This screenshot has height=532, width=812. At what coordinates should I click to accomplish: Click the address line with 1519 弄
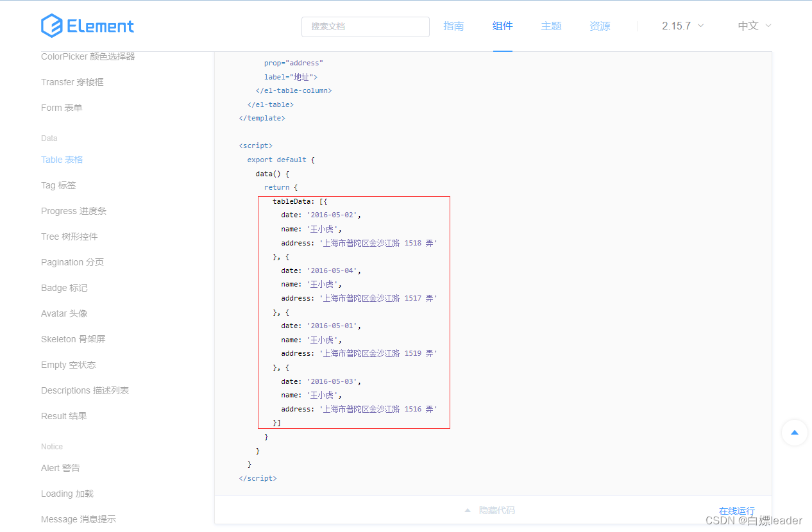click(x=359, y=353)
